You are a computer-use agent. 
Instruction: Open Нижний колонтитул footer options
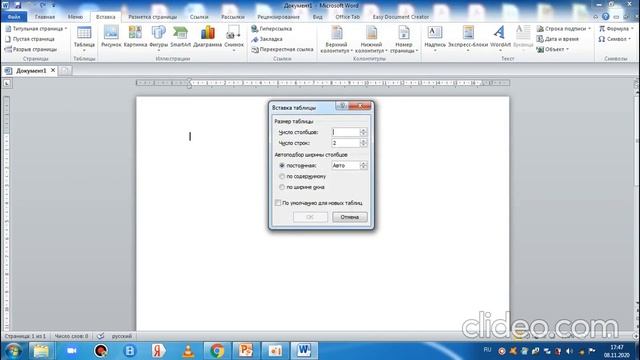coord(371,39)
